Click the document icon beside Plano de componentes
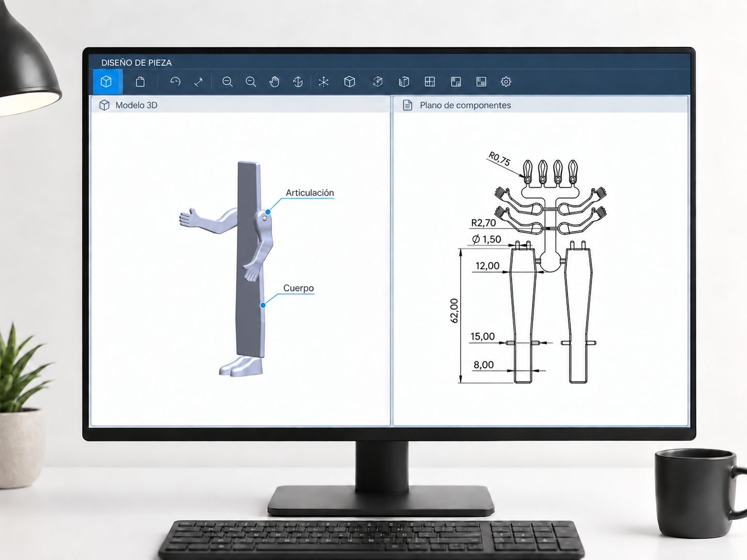747x560 pixels. [x=408, y=105]
